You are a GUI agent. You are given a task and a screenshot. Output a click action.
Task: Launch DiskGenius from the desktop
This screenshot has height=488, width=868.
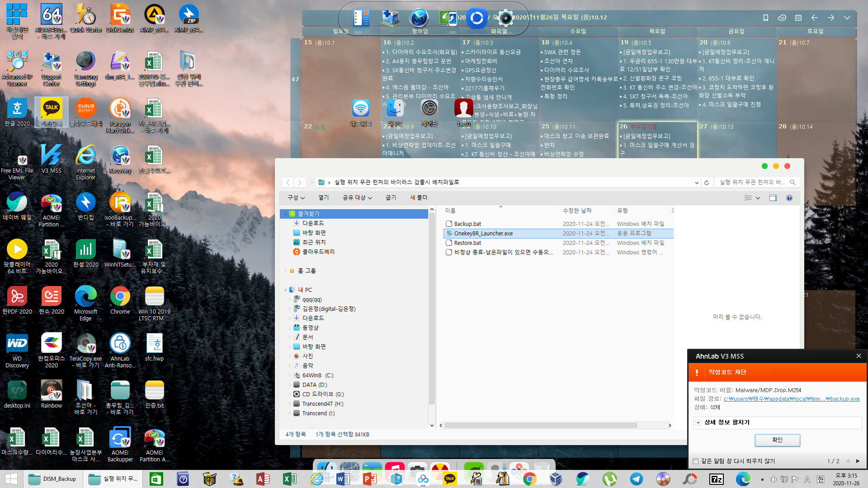pyautogui.click(x=120, y=18)
